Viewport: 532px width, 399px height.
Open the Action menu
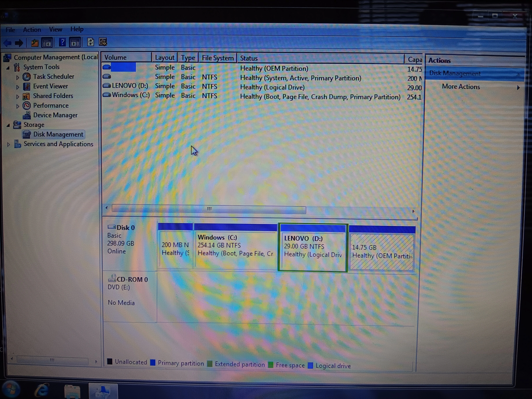click(32, 30)
